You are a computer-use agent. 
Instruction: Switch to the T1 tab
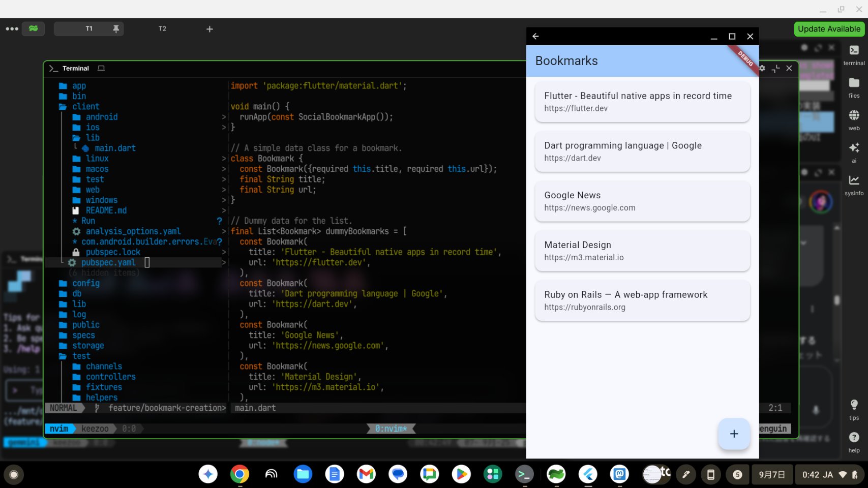pos(89,29)
